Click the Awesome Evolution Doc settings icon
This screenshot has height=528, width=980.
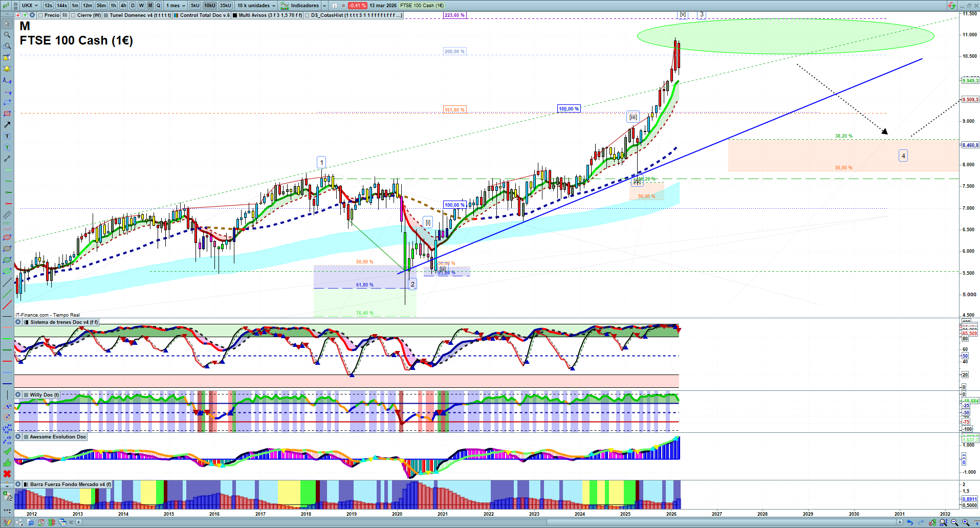[18, 437]
